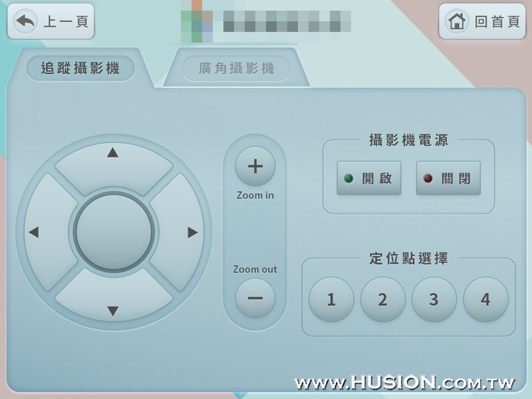
Task: Select preset position 3
Action: pos(434,299)
